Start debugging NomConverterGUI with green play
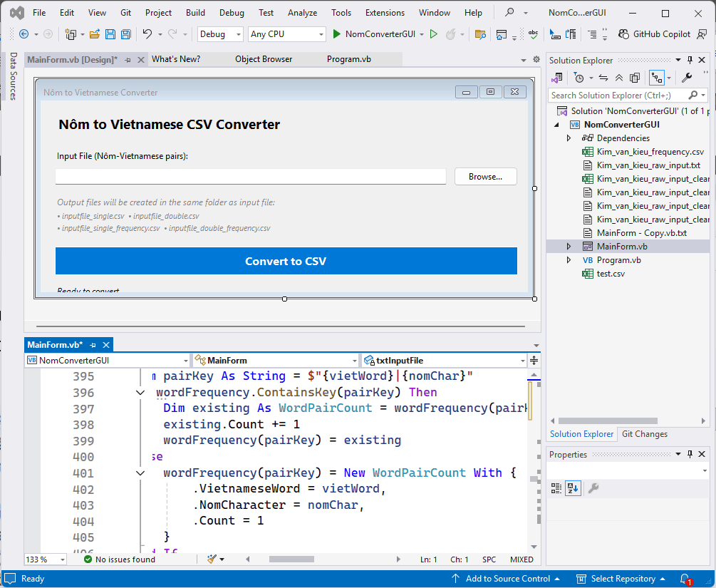Image resolution: width=716 pixels, height=588 pixels. click(337, 34)
